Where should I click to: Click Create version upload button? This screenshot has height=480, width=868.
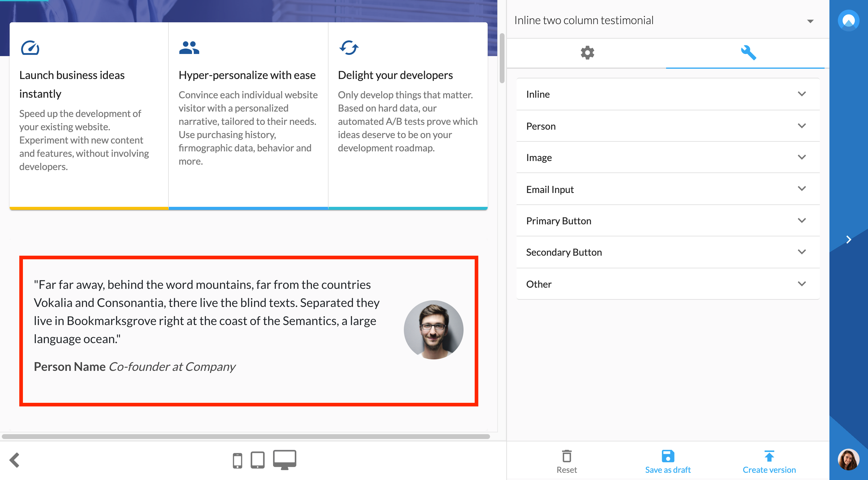click(769, 461)
